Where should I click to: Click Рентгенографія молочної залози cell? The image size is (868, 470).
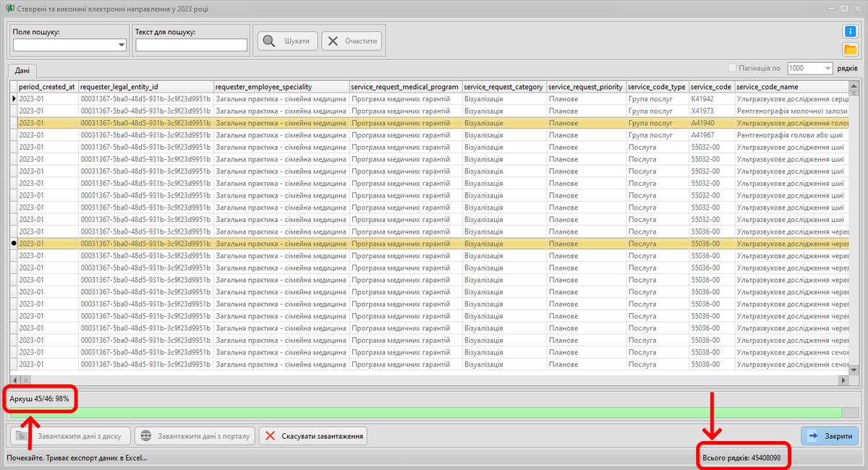click(x=792, y=111)
